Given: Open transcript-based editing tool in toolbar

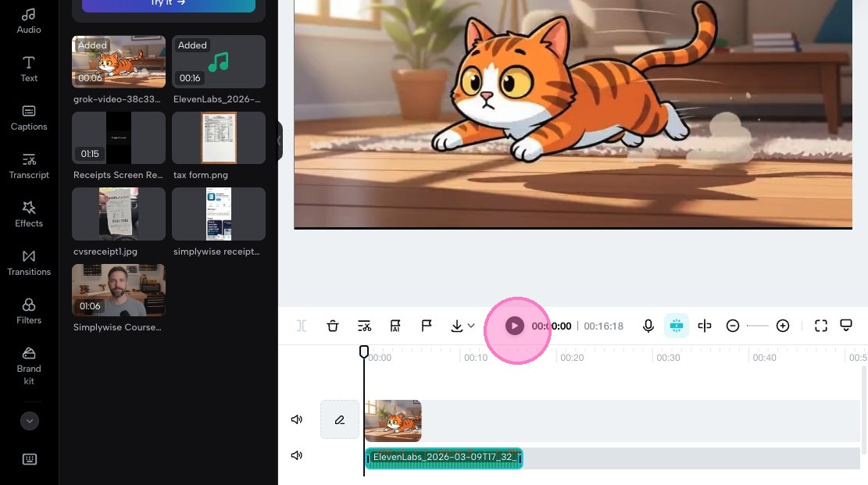Looking at the screenshot, I should [364, 326].
